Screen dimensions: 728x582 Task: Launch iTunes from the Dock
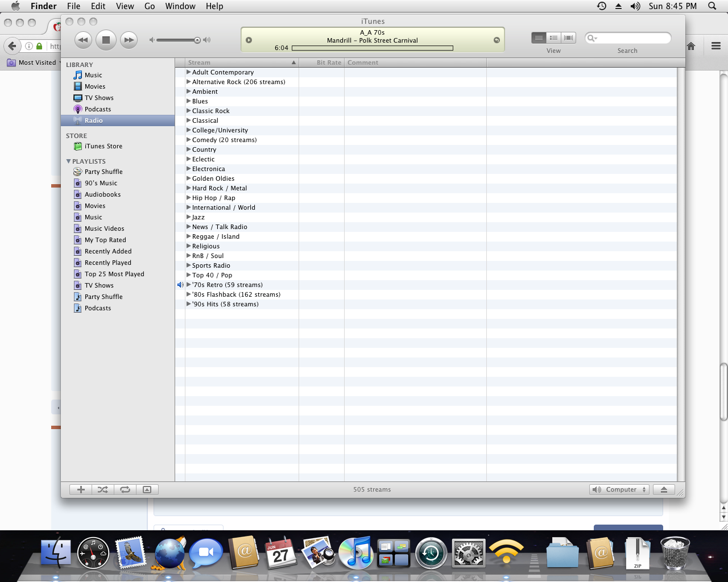(x=355, y=552)
